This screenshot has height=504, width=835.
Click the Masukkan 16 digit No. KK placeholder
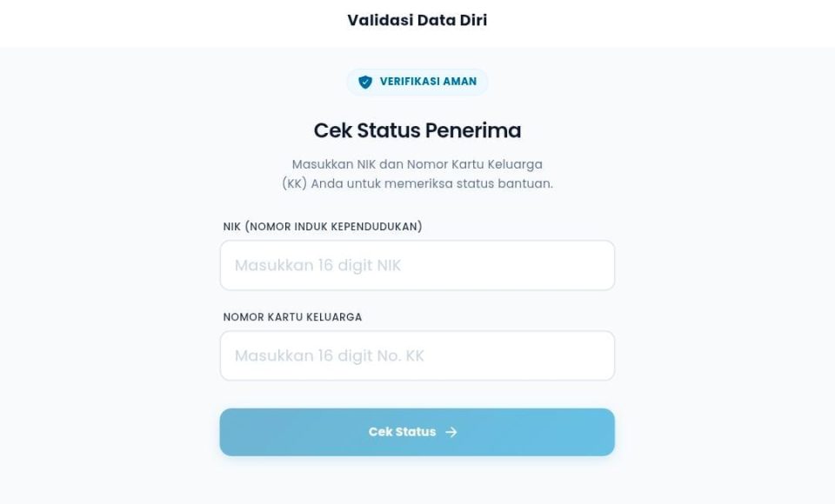coord(329,355)
